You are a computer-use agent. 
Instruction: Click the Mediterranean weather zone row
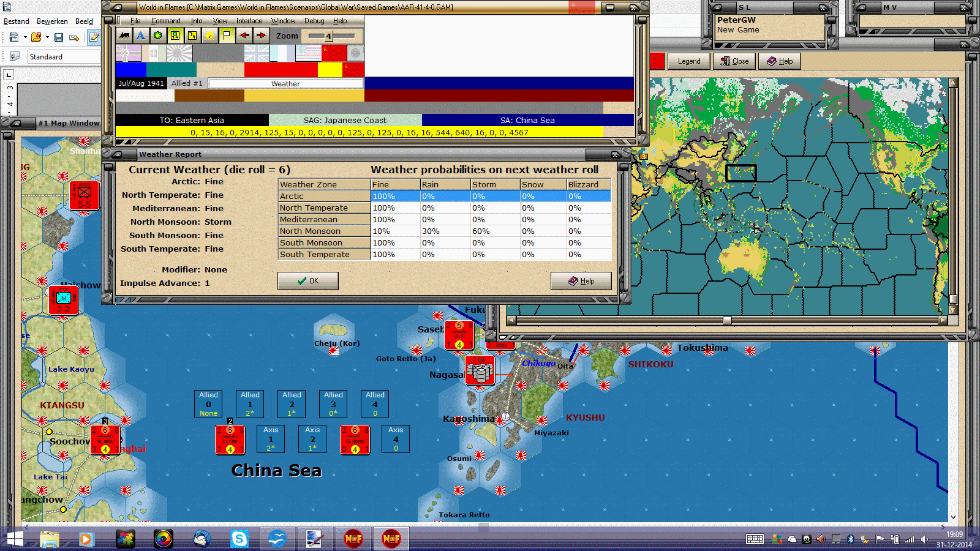[445, 219]
